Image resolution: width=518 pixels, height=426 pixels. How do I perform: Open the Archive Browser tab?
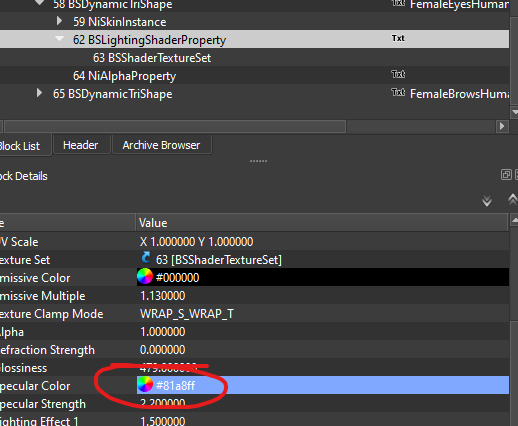click(161, 145)
